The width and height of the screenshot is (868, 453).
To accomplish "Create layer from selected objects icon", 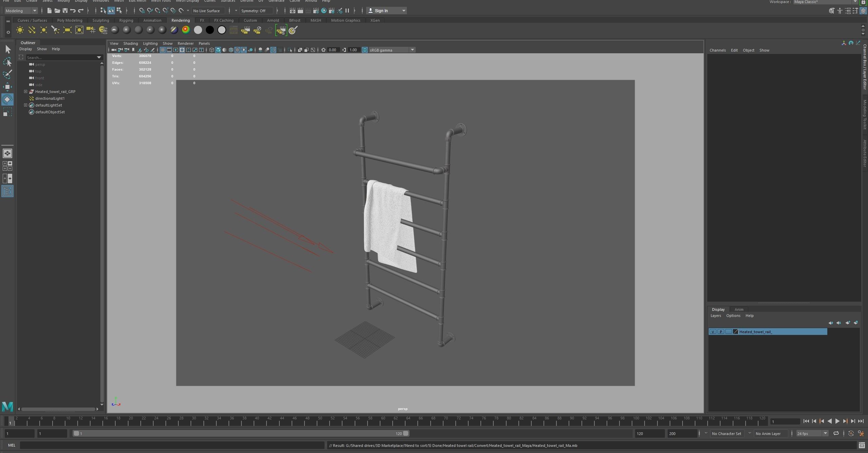I will tap(855, 323).
